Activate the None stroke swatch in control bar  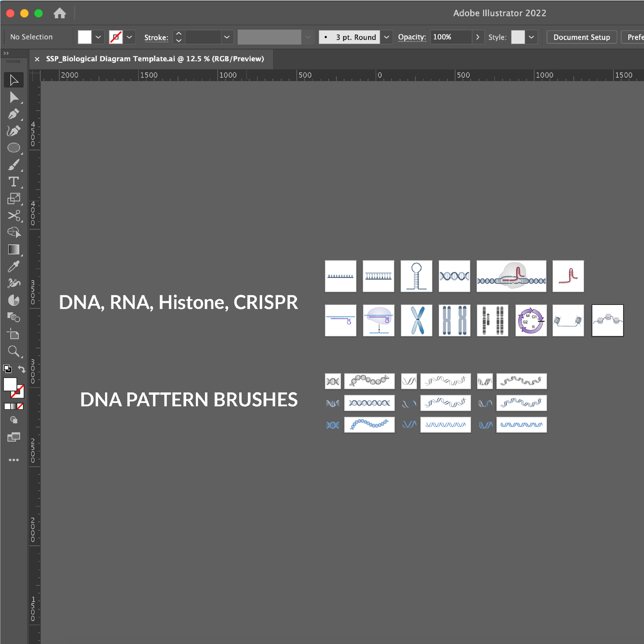point(116,37)
